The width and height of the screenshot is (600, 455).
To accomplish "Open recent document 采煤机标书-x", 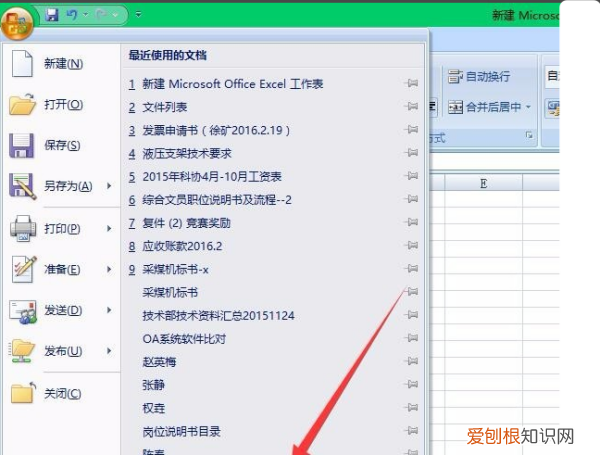I will 175,269.
